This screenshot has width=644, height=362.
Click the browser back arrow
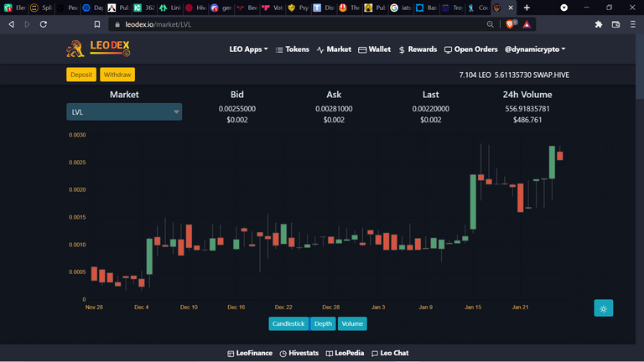[x=12, y=24]
